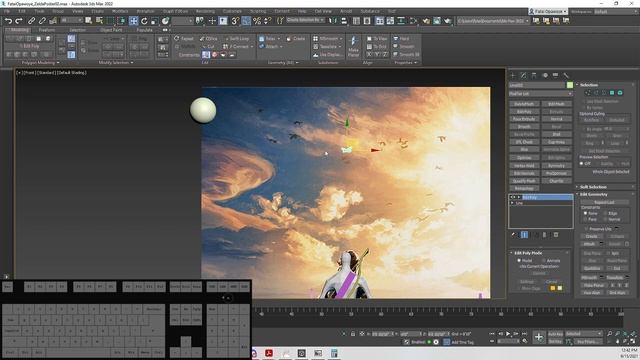Viewport: 640px width, 360px height.
Task: Open the Create tab plus icon in command panel
Action: click(513, 76)
